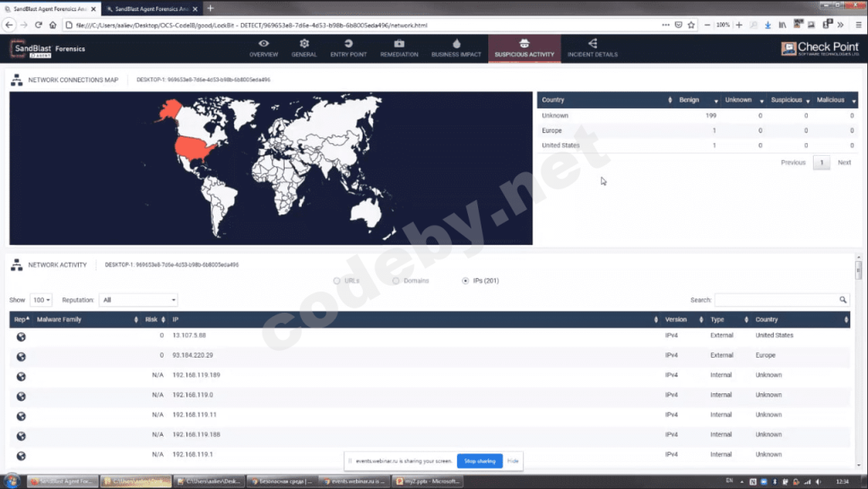Click Stop sharing button
This screenshot has height=489, width=868.
(x=480, y=461)
